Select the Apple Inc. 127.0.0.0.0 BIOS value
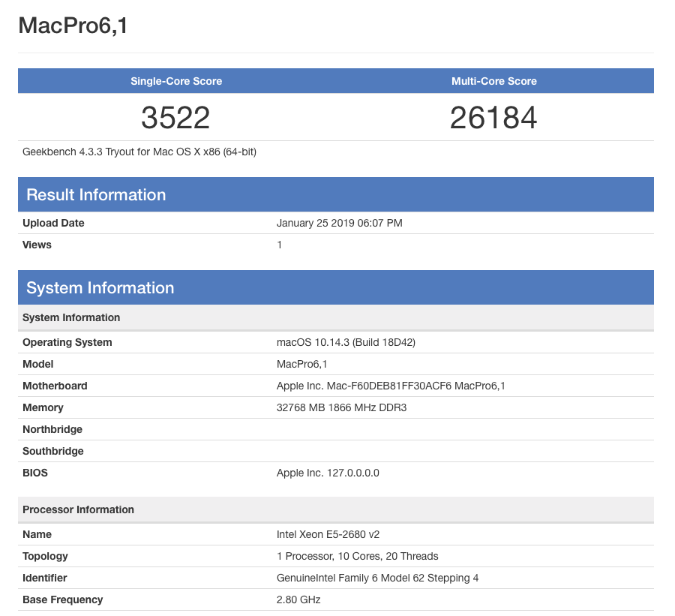The image size is (675, 616). [x=328, y=473]
